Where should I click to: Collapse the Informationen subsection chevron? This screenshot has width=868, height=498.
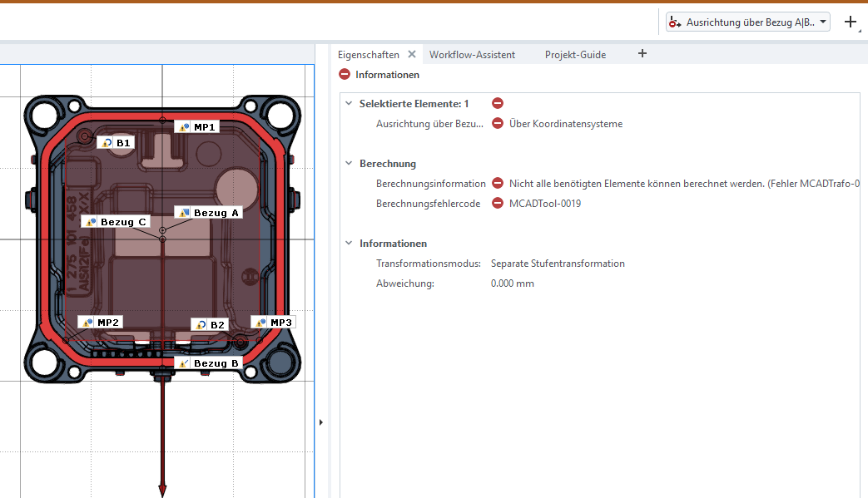point(349,244)
